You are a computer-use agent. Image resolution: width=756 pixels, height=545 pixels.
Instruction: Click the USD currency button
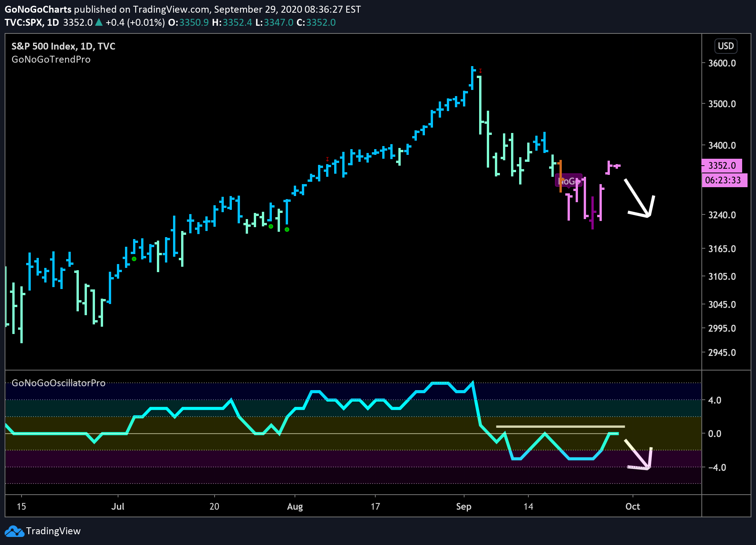726,46
